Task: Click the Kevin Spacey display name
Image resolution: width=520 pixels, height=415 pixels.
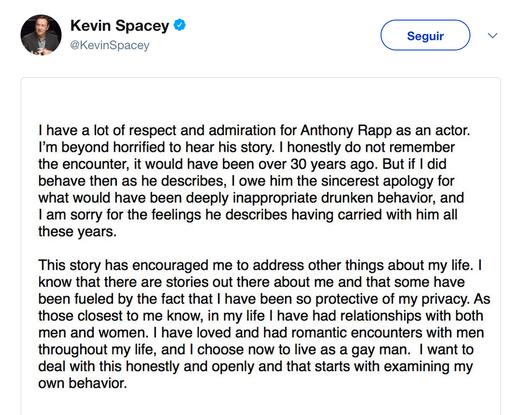Action: [x=120, y=26]
